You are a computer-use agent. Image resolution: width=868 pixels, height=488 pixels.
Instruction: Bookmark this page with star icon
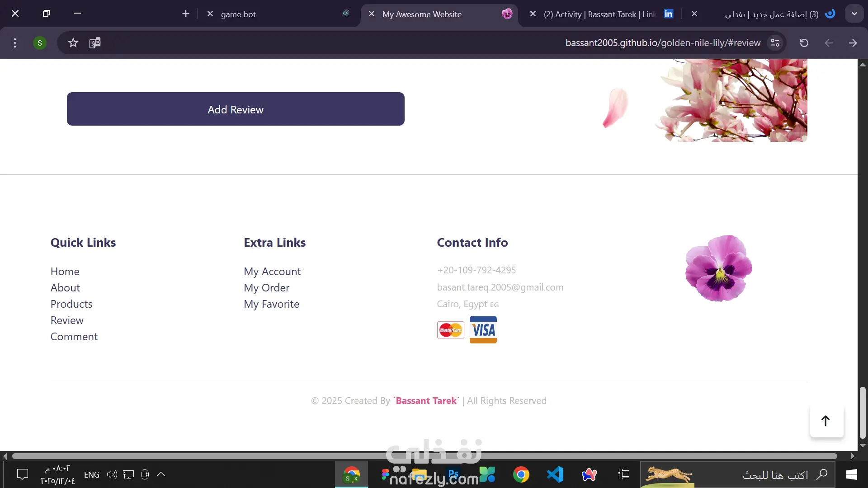73,43
